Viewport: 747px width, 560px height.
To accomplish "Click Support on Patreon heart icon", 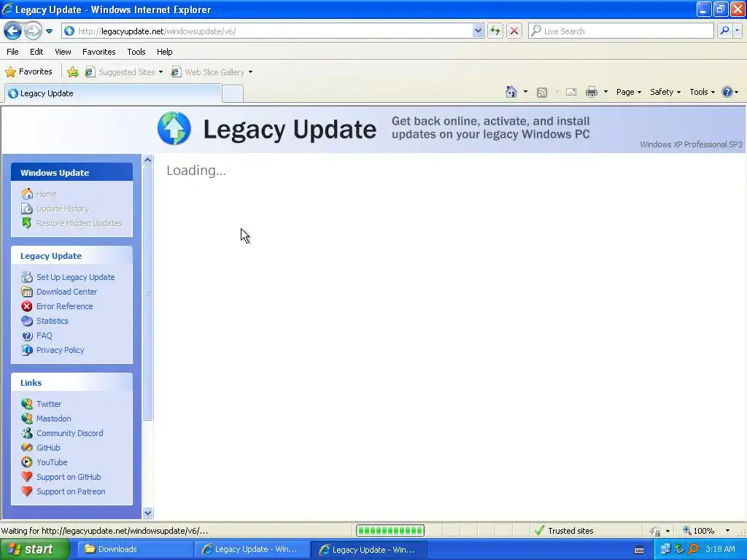I will pos(27,491).
